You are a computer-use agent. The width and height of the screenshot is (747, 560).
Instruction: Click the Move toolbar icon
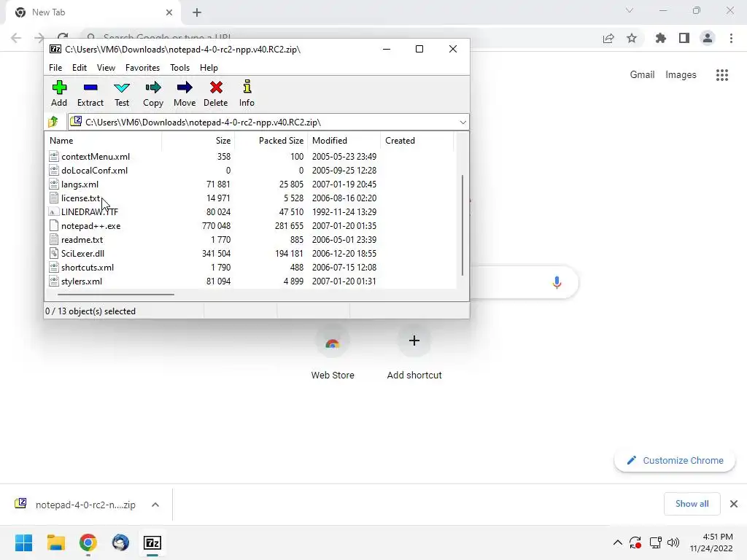[x=185, y=93]
